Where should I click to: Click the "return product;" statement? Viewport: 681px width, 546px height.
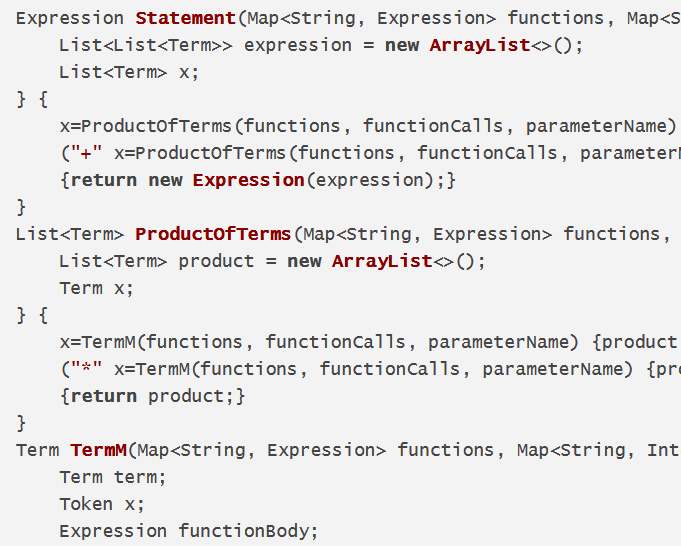pyautogui.click(x=152, y=396)
